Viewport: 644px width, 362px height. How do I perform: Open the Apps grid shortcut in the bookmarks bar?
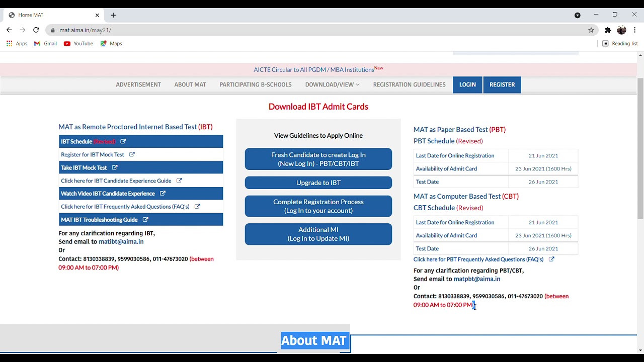pyautogui.click(x=17, y=44)
